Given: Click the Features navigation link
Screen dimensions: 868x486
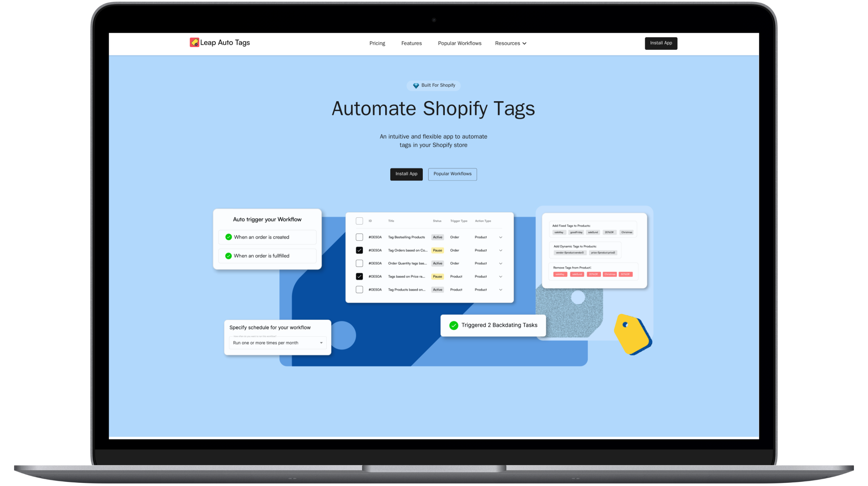Looking at the screenshot, I should 411,43.
